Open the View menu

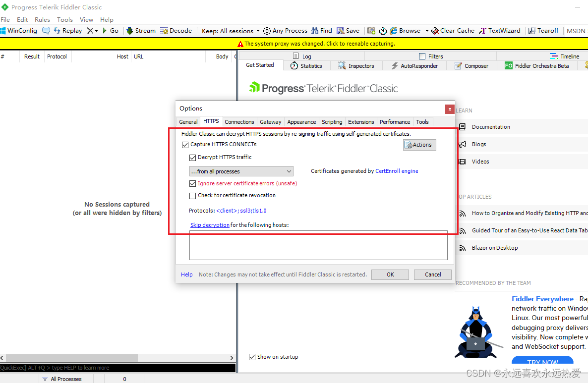pos(86,19)
